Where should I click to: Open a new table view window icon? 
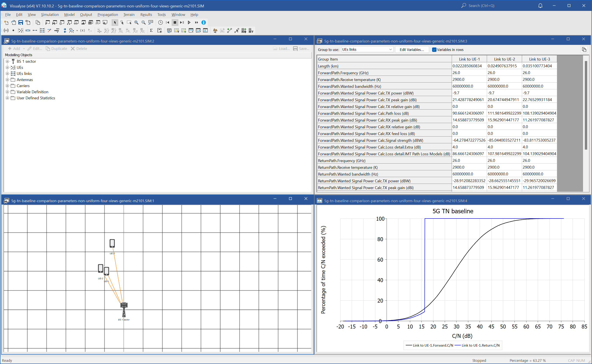coord(90,22)
